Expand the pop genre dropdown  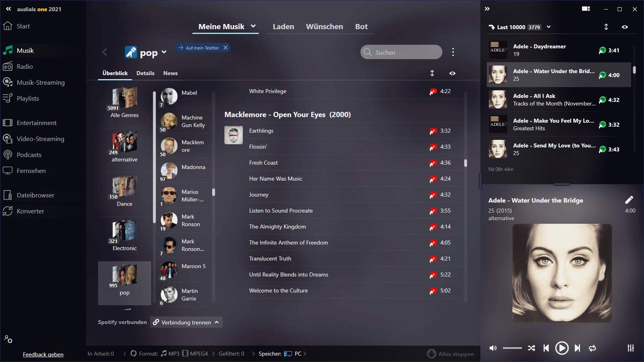pos(164,52)
